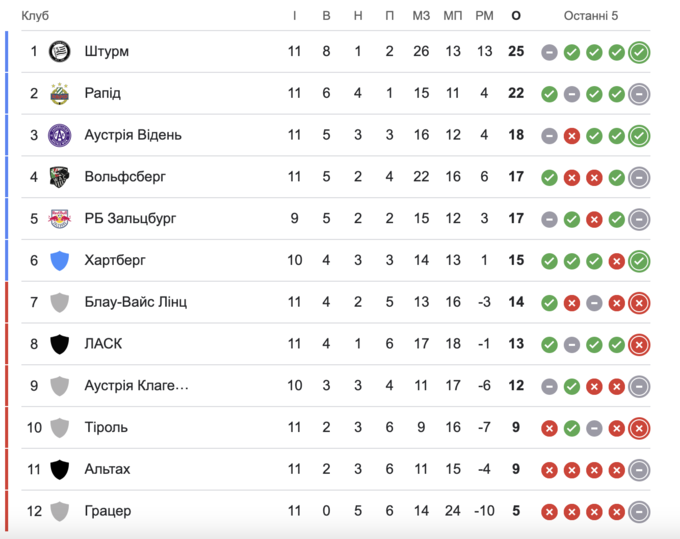Click Штурм's 25 points value
Image resolution: width=680 pixels, height=539 pixels.
[516, 52]
